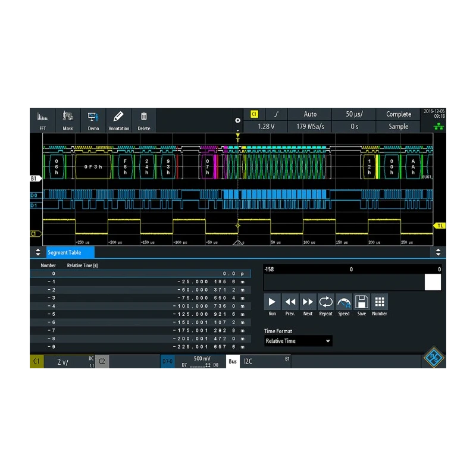Click the rising edge trigger slope icon

pos(276,114)
